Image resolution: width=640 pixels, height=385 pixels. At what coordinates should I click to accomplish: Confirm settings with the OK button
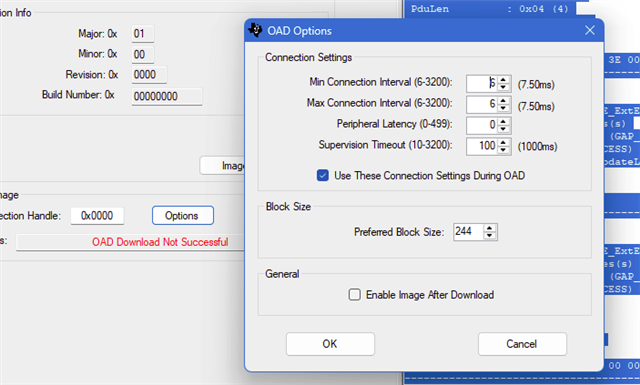pyautogui.click(x=330, y=344)
